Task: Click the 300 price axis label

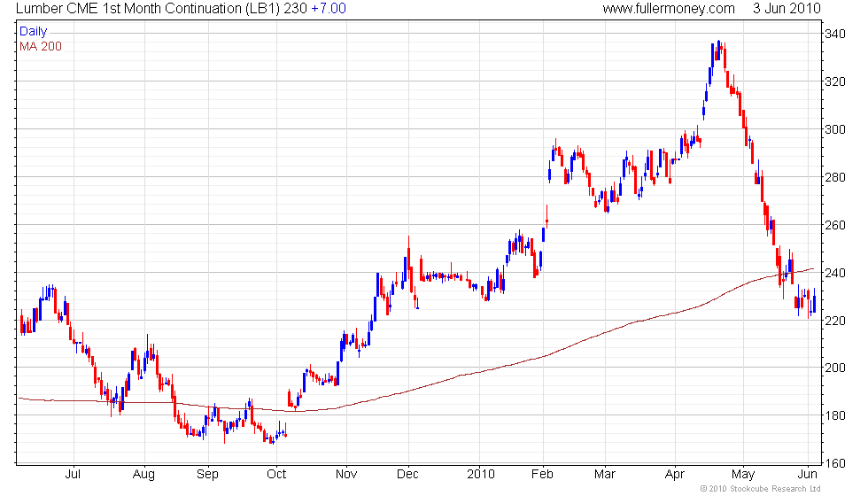Action: coord(835,129)
